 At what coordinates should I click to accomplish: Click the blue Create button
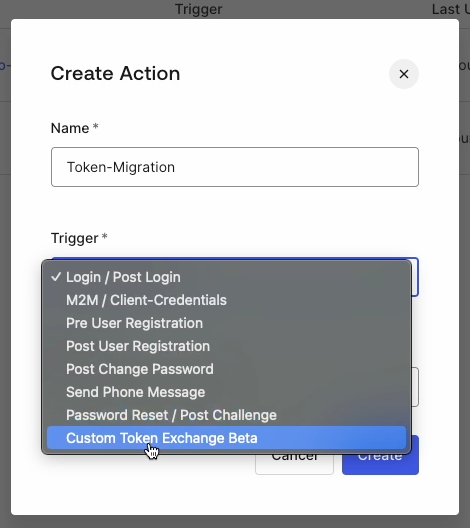click(380, 464)
